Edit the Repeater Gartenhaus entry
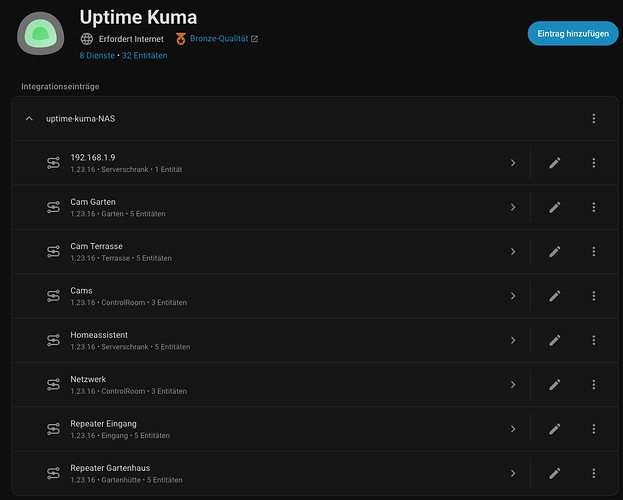This screenshot has width=623, height=500. 555,473
